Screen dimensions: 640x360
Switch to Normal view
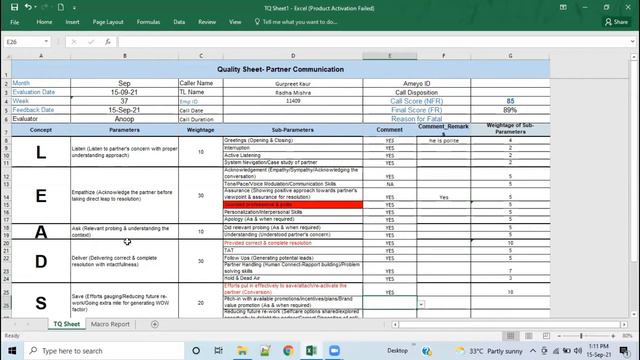510,336
